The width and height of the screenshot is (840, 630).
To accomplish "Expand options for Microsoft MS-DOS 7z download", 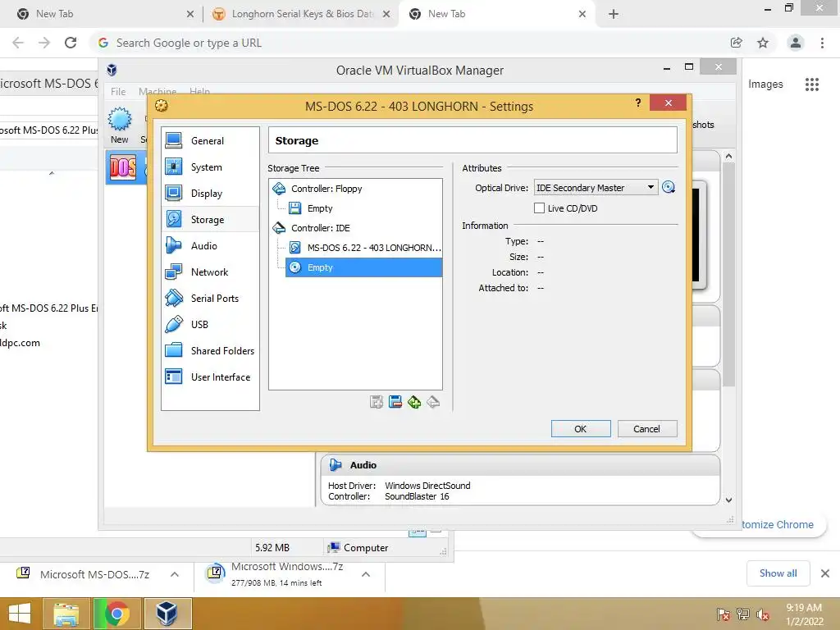I will 174,574.
